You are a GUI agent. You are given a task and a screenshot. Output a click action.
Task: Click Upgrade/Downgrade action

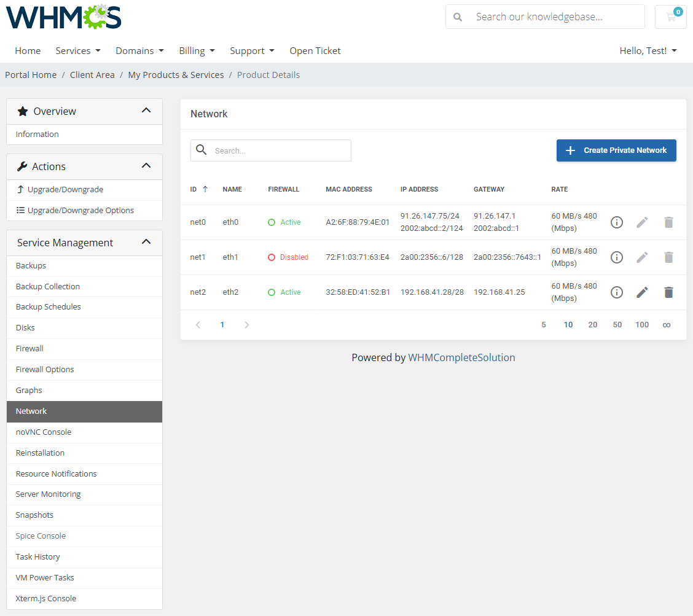tap(84, 190)
